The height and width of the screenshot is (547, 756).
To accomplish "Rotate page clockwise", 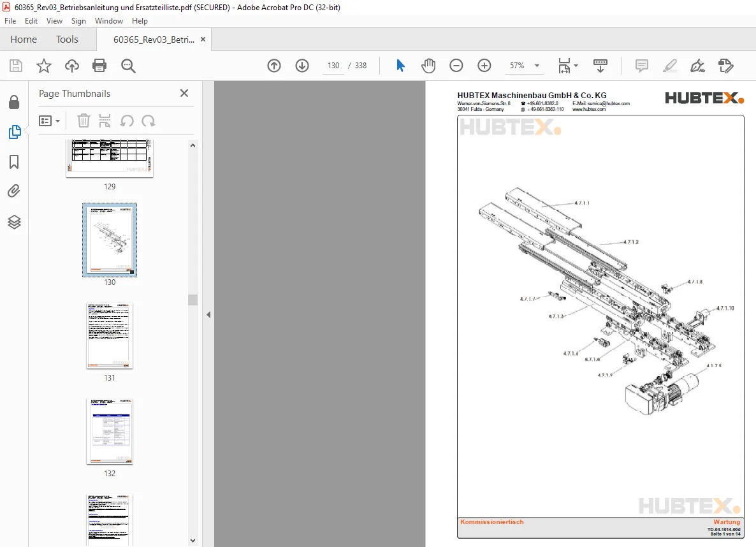I will point(149,120).
